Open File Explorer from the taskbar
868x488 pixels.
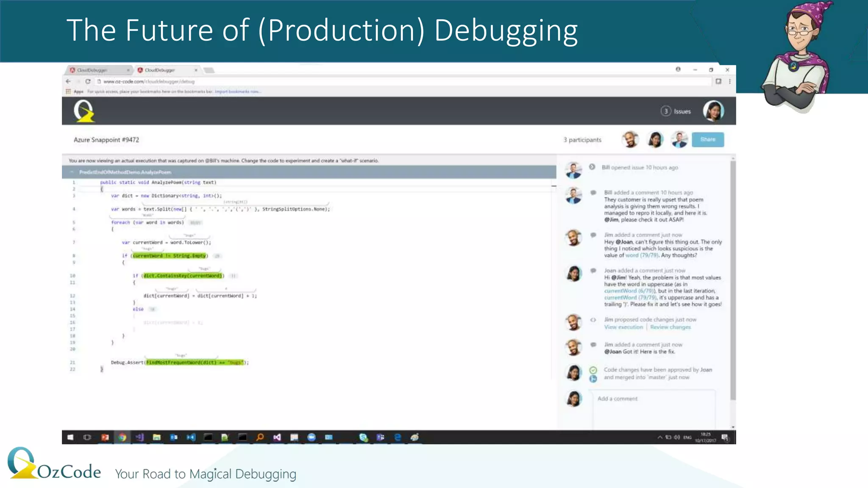[x=157, y=437]
